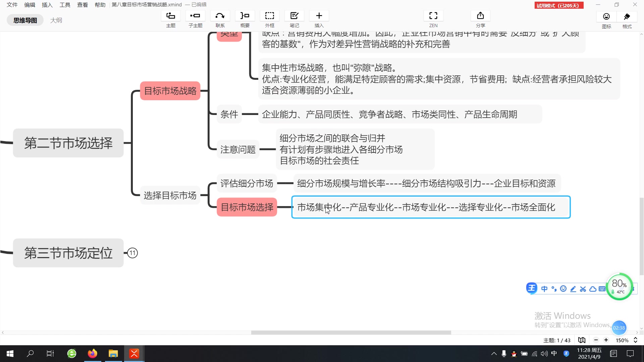This screenshot has width=644, height=362.
Task: Open the 图标 markers panel
Action: click(x=606, y=17)
